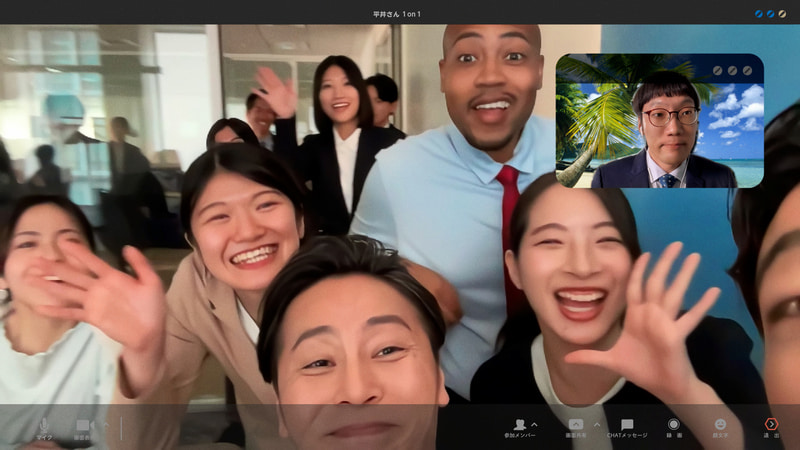Open the emoji reactions icon

720,425
